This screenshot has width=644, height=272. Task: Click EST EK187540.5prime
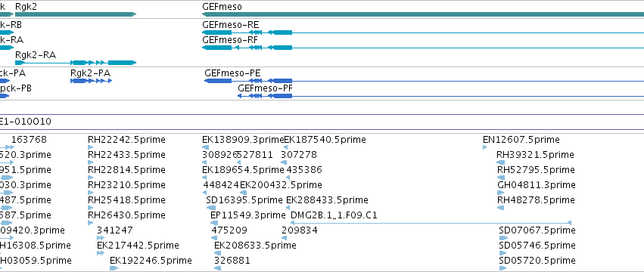pyautogui.click(x=325, y=140)
